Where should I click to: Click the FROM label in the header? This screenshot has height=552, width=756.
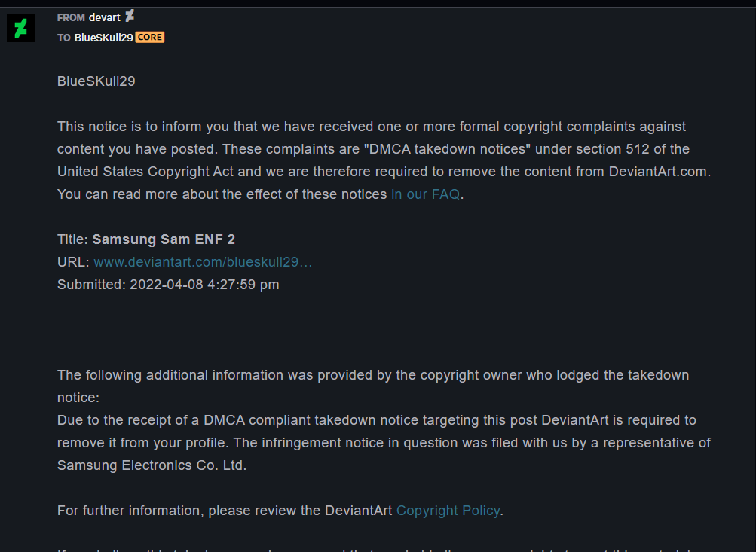[71, 18]
